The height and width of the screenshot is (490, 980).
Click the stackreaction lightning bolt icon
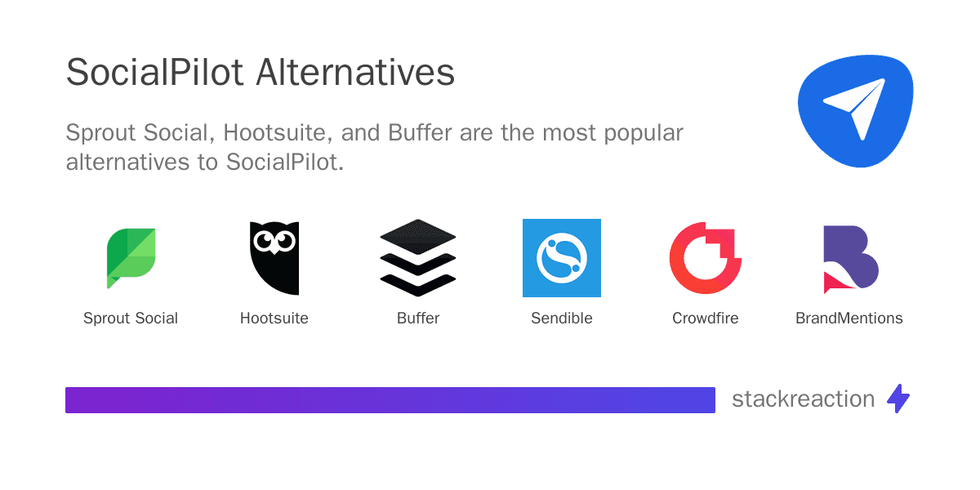[898, 399]
